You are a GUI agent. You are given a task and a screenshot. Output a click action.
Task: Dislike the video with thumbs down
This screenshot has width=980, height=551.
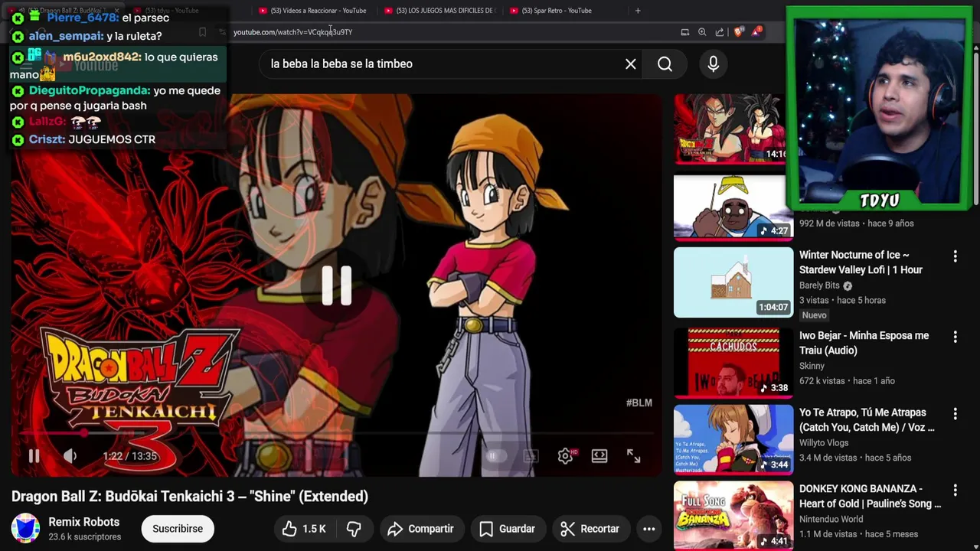pos(354,529)
